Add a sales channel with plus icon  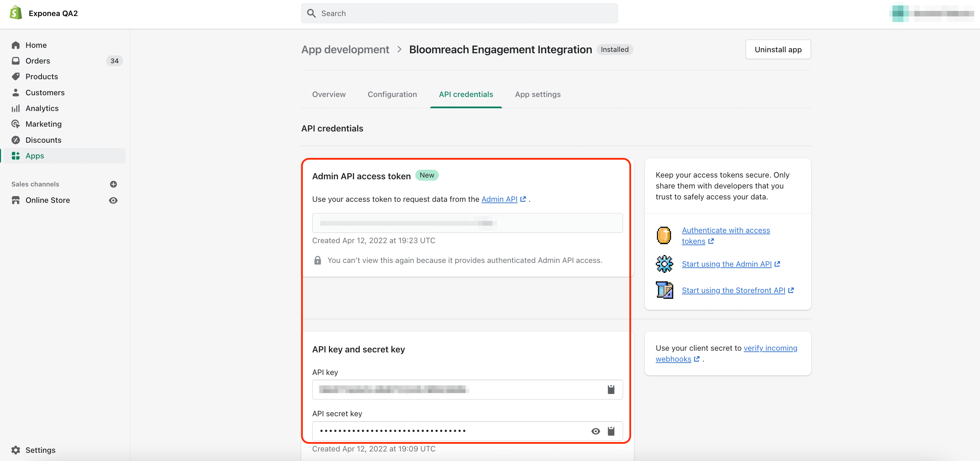[x=113, y=184]
